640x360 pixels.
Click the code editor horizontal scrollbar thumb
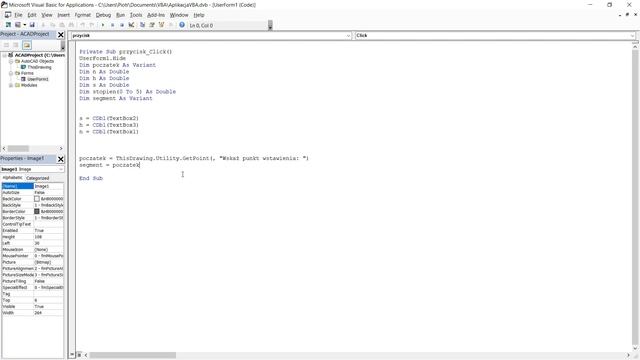click(133, 355)
